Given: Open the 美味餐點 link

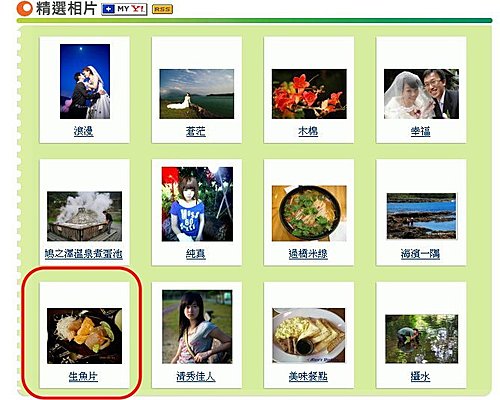Looking at the screenshot, I should [x=308, y=377].
